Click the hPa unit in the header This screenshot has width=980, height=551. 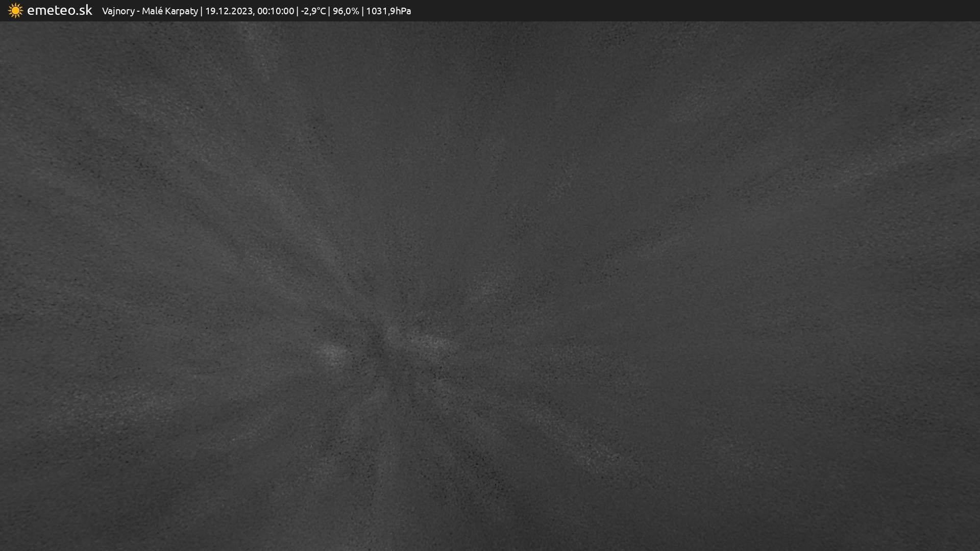[x=402, y=11]
